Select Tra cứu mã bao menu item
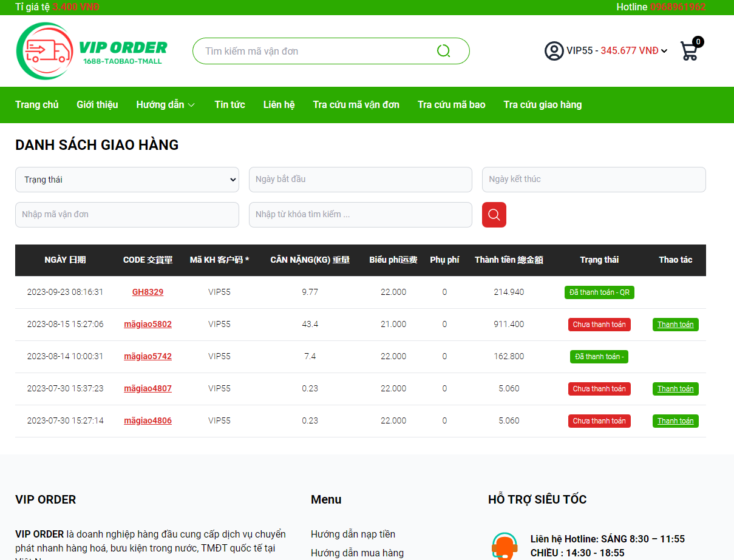The width and height of the screenshot is (734, 560). [x=451, y=105]
